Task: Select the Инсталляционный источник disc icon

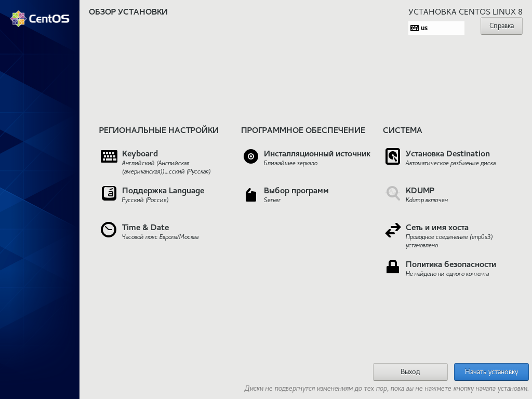Action: coord(251,156)
